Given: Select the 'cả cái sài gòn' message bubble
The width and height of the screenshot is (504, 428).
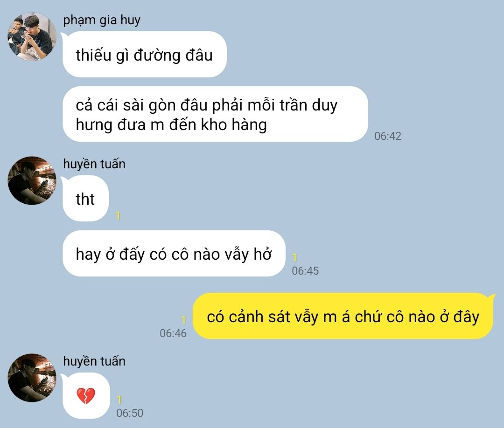Looking at the screenshot, I should click(x=215, y=114).
